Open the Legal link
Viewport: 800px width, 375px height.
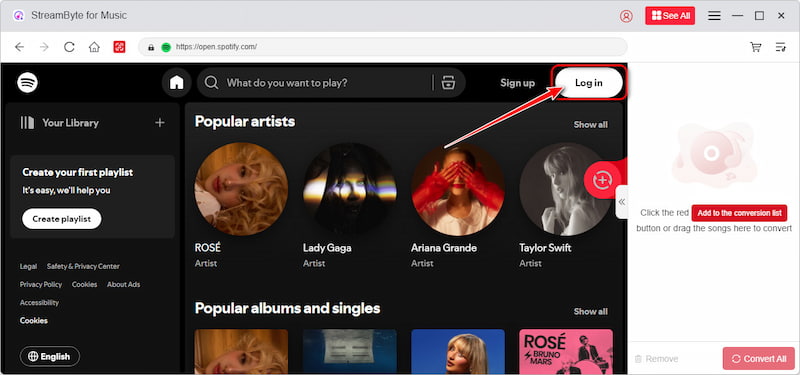pos(29,266)
